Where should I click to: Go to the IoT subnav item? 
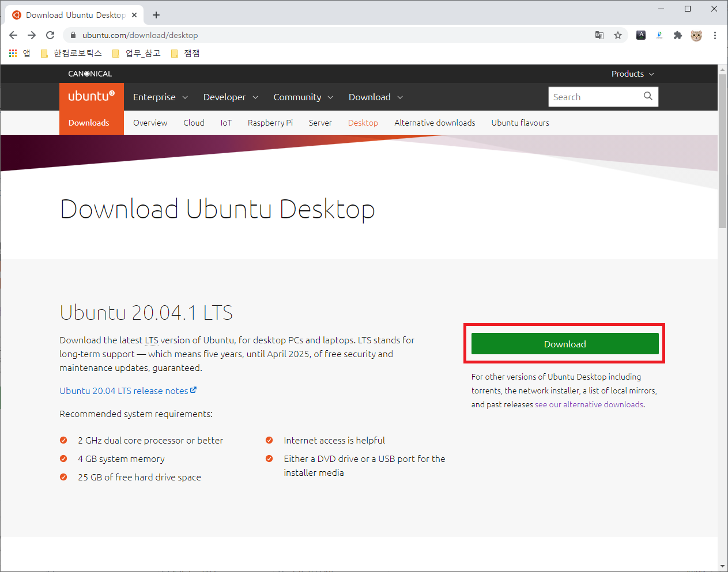(226, 123)
